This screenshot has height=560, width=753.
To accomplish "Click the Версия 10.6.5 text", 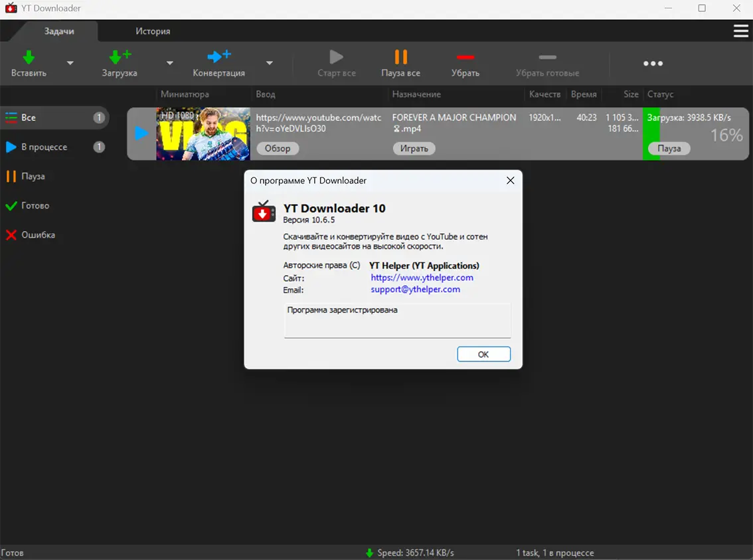I will click(x=309, y=220).
